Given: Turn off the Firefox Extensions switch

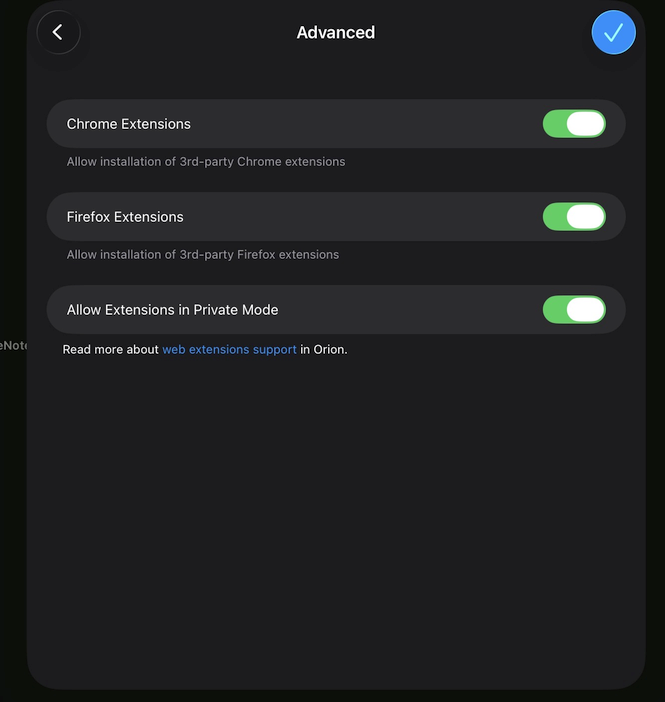Looking at the screenshot, I should [x=574, y=217].
